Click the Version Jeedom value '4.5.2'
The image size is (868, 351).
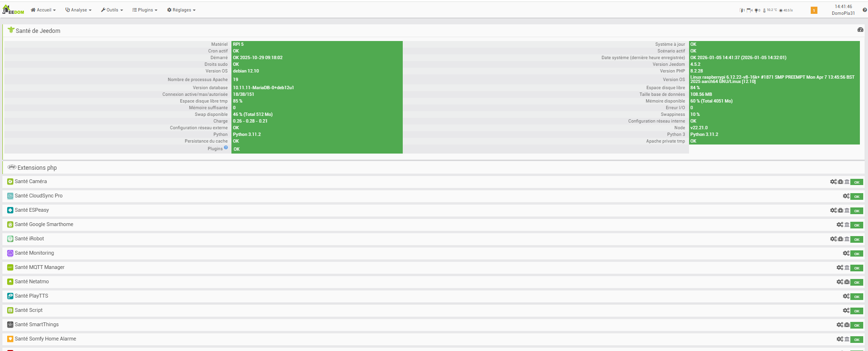click(695, 64)
